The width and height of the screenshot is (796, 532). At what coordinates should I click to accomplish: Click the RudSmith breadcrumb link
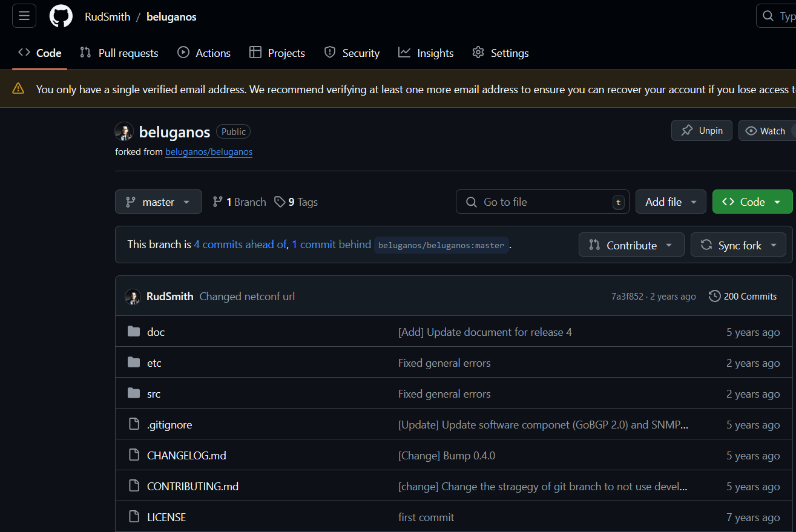[108, 17]
